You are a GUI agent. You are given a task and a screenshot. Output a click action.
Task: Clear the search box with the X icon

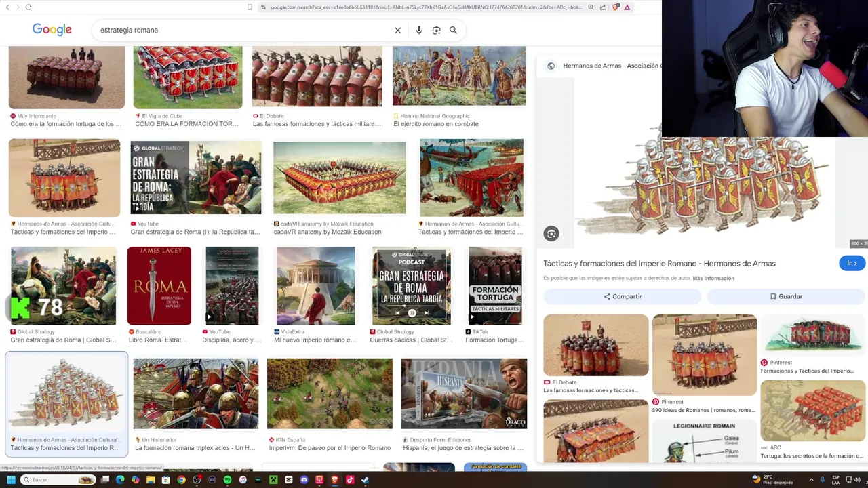point(398,30)
